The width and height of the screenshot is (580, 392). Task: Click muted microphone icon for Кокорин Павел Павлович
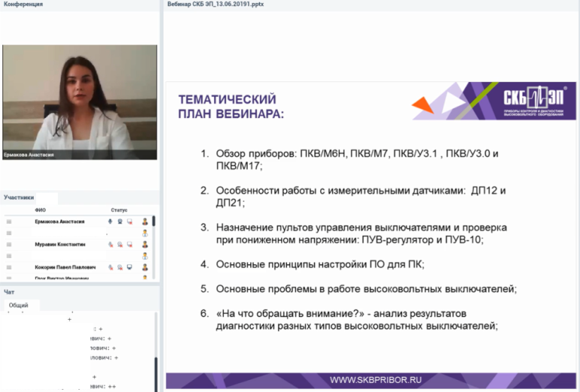coord(110,267)
